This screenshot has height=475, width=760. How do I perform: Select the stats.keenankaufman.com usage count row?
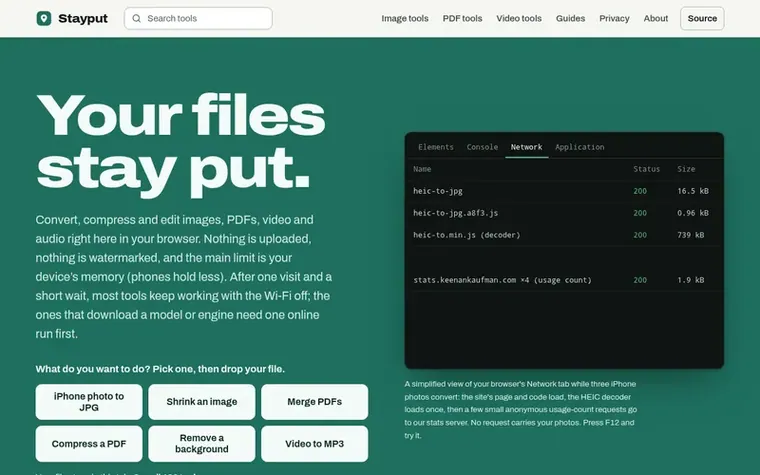click(x=564, y=280)
